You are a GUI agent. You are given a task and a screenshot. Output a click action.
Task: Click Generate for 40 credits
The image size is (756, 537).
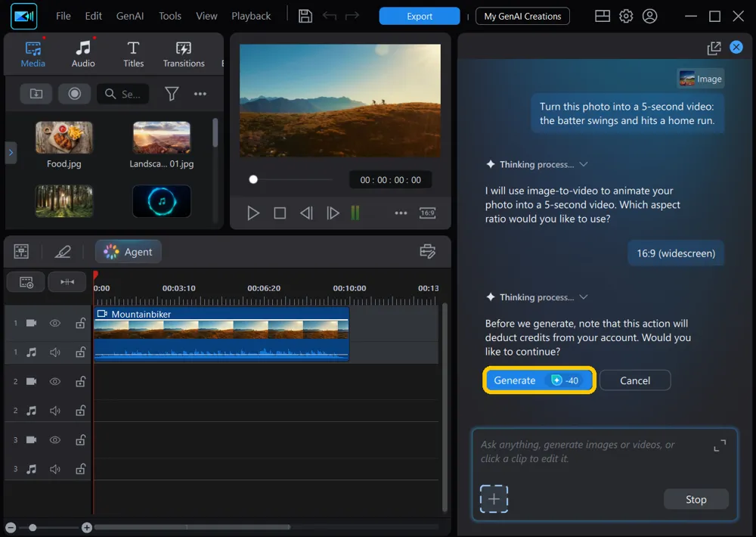pos(539,380)
